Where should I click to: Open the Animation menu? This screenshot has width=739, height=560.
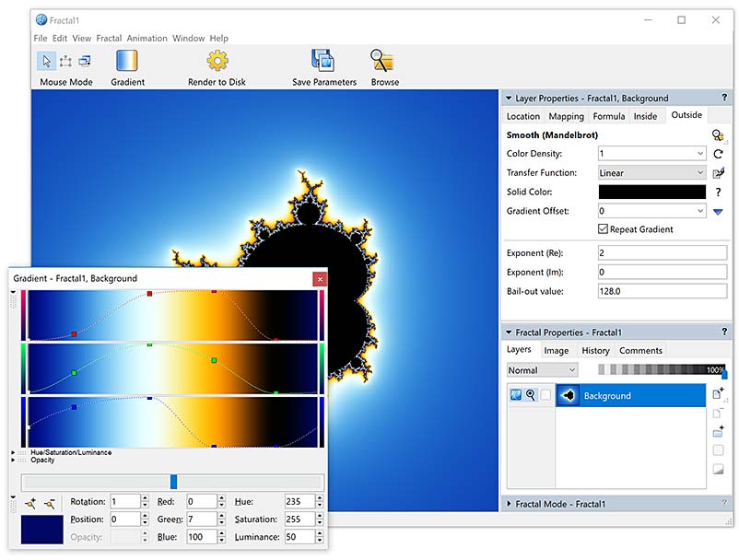[147, 38]
